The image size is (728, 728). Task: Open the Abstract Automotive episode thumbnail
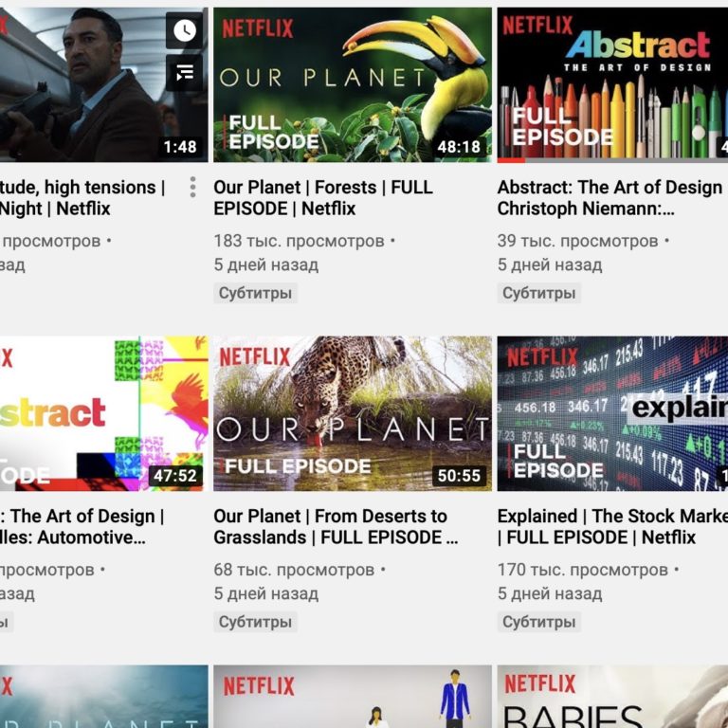tap(100, 413)
